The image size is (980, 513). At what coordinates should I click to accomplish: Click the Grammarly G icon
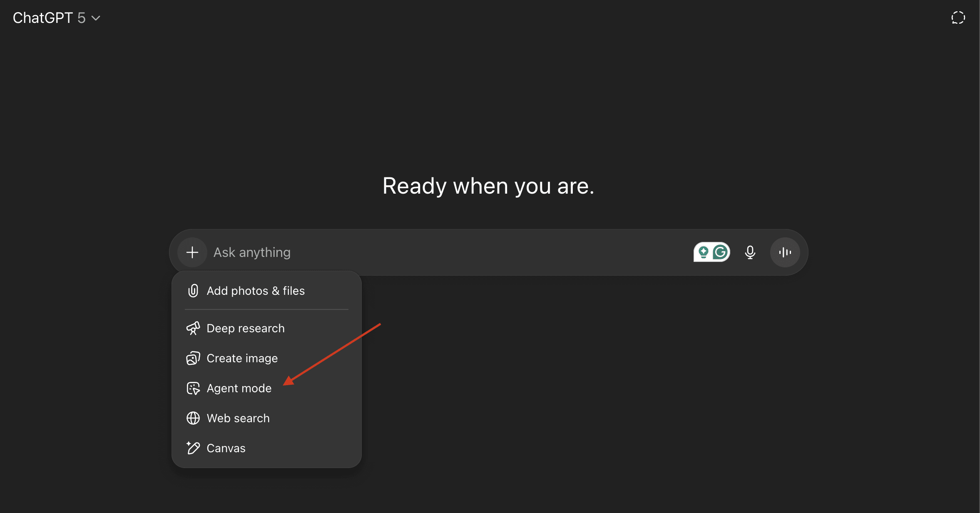pyautogui.click(x=720, y=252)
